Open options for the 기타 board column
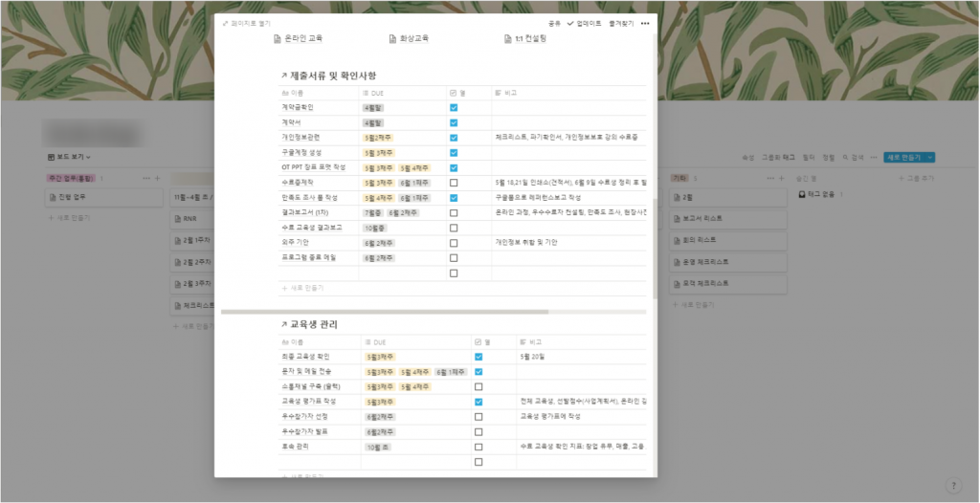The height and width of the screenshot is (503, 980). pyautogui.click(x=770, y=178)
